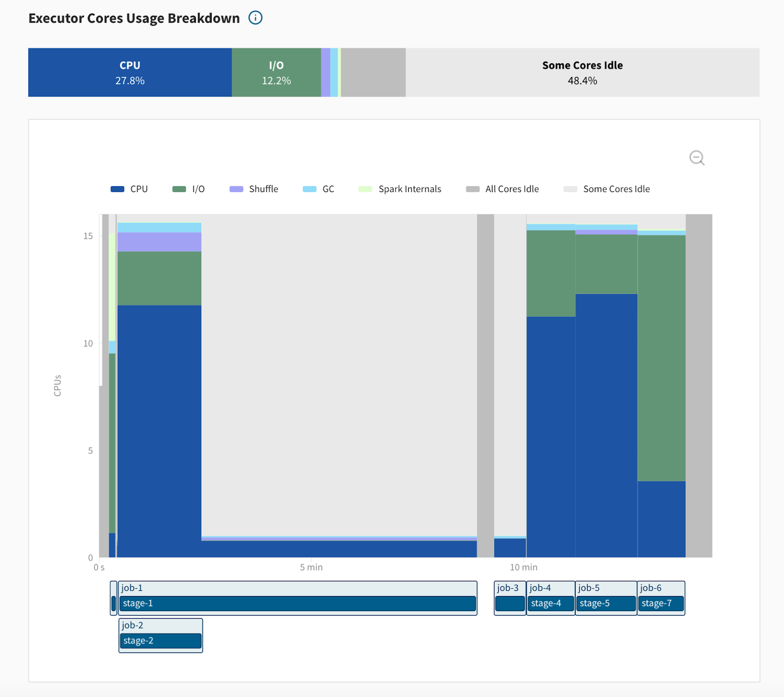Open the stage-2 bar
Screen dimensions: 784x697
(161, 641)
